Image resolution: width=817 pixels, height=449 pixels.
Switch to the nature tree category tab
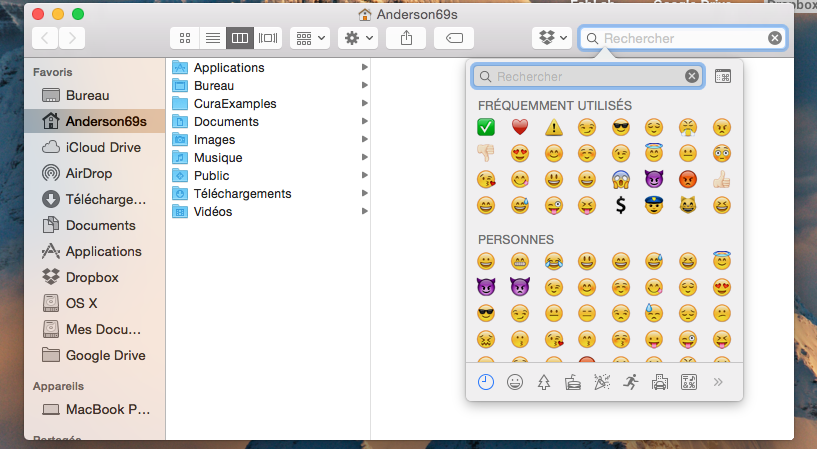[x=544, y=382]
